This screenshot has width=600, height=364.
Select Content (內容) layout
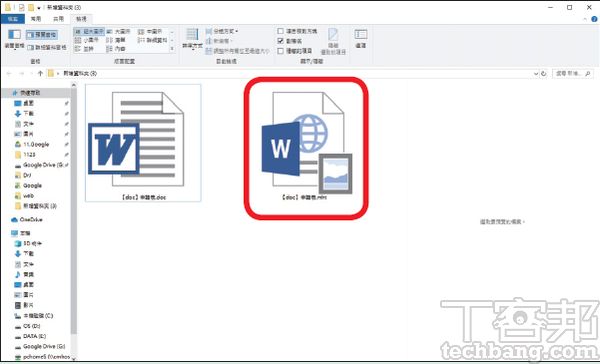tap(116, 49)
